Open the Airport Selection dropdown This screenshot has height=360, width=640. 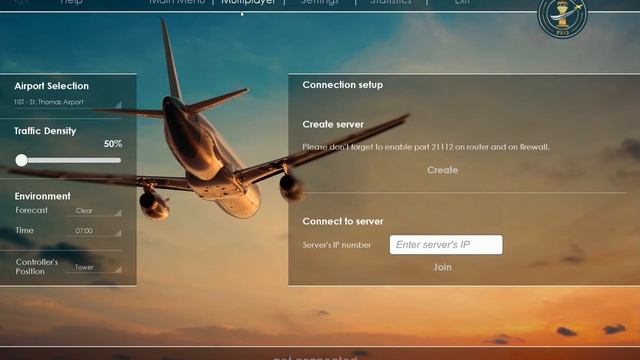tap(68, 102)
